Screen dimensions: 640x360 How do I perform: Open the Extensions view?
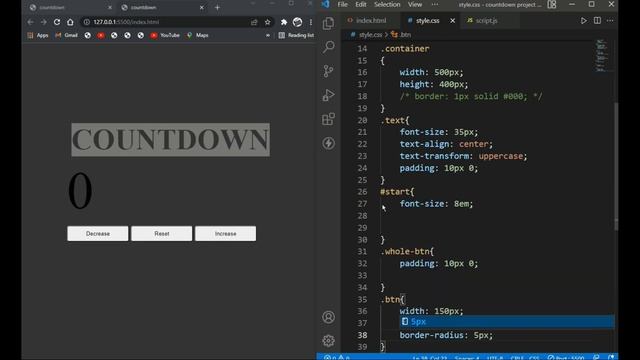[x=329, y=119]
